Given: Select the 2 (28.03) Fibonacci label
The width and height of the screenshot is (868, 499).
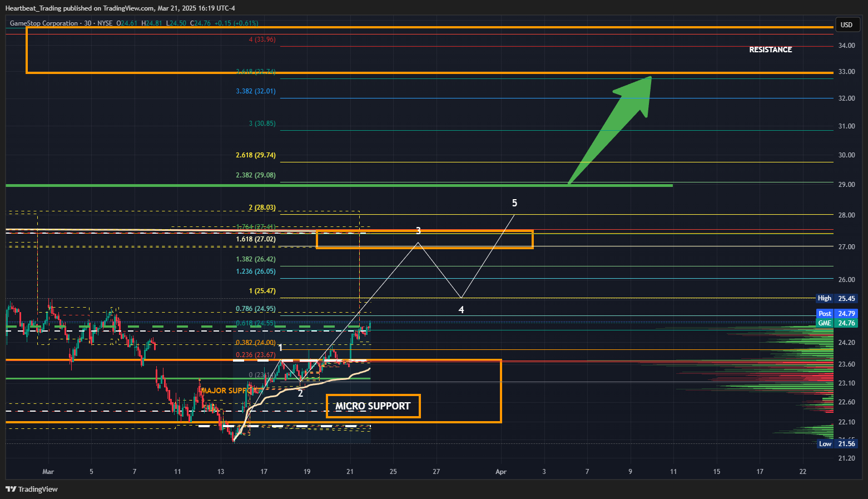Looking at the screenshot, I should [x=262, y=207].
